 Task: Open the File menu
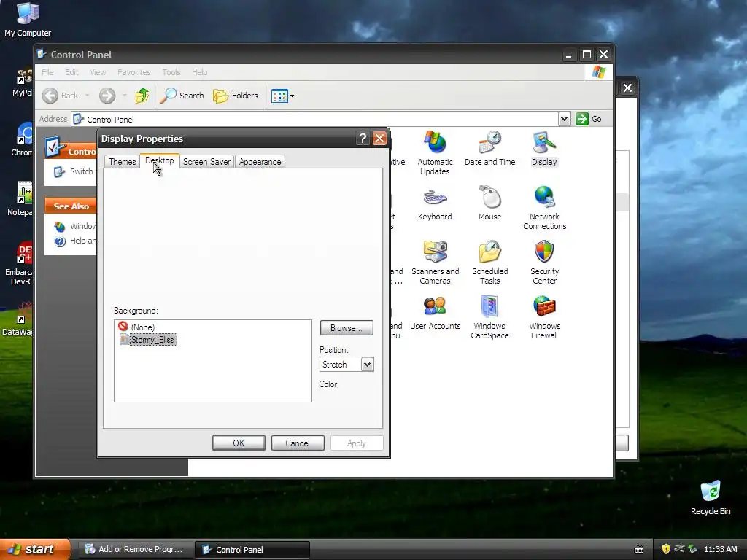47,72
